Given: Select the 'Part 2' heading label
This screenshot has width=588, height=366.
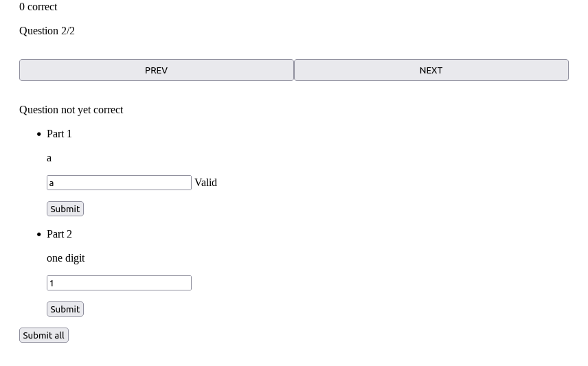Looking at the screenshot, I should tap(59, 234).
